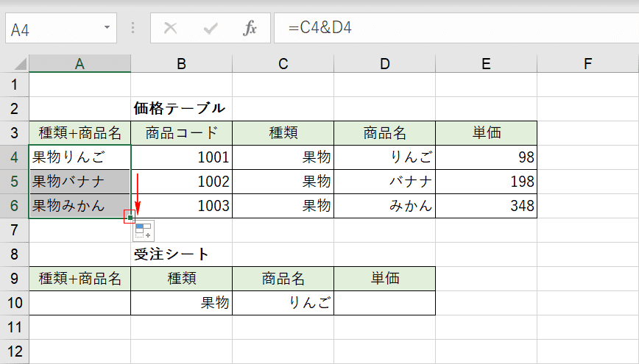Viewport: 639px width, 364px height.
Task: Select product code cell 1001
Action: (181, 157)
